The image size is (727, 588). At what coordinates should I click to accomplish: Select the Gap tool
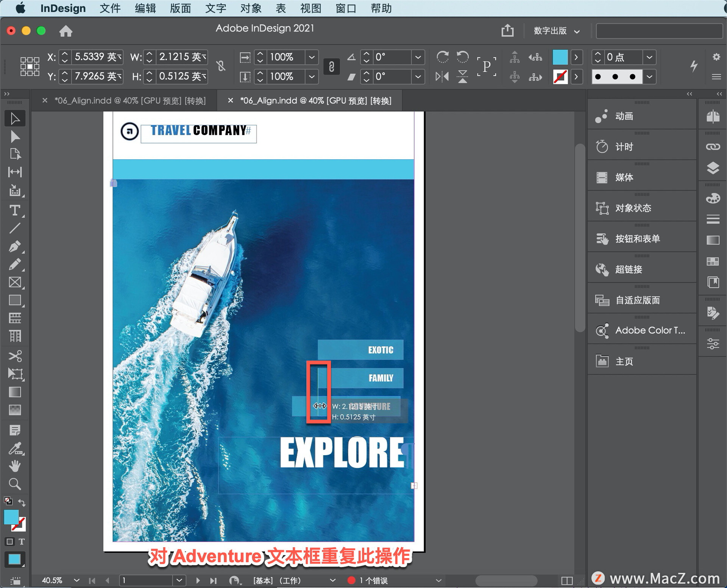click(x=15, y=172)
